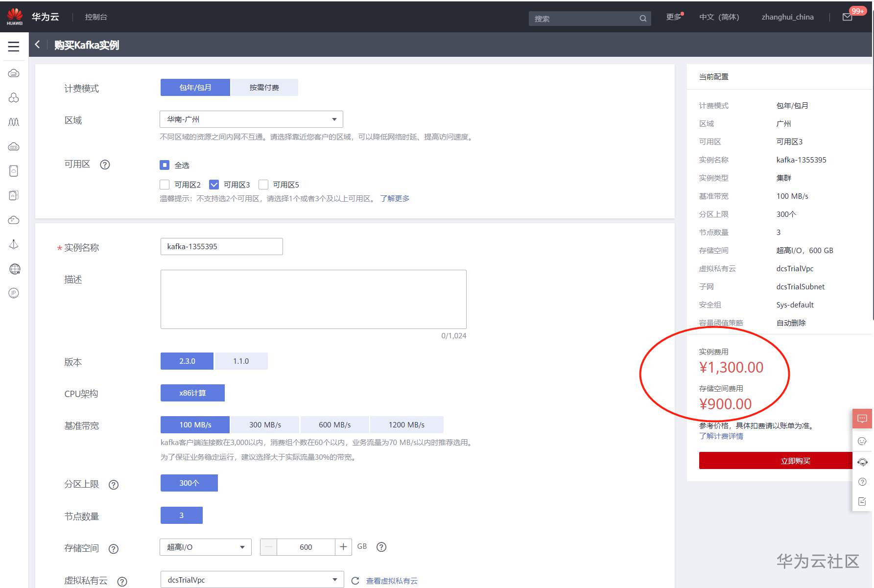Open the sidebar cloud server icon at top
The height and width of the screenshot is (588, 874).
tap(14, 73)
